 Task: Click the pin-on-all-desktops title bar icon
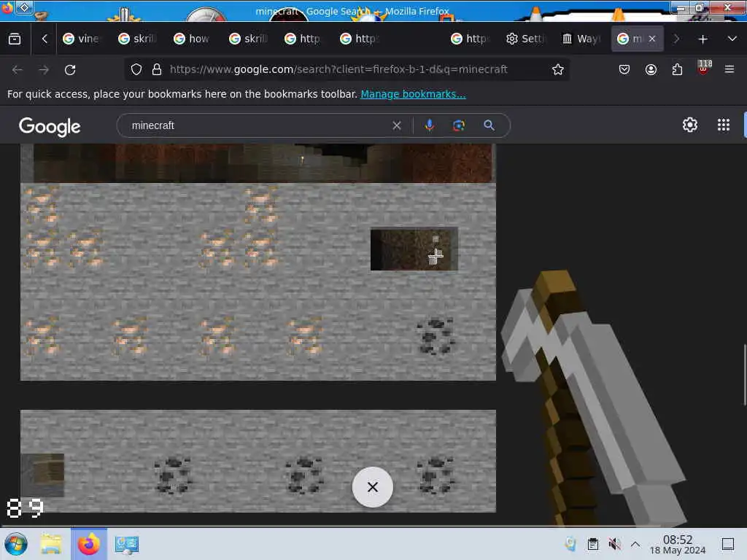pyautogui.click(x=24, y=7)
